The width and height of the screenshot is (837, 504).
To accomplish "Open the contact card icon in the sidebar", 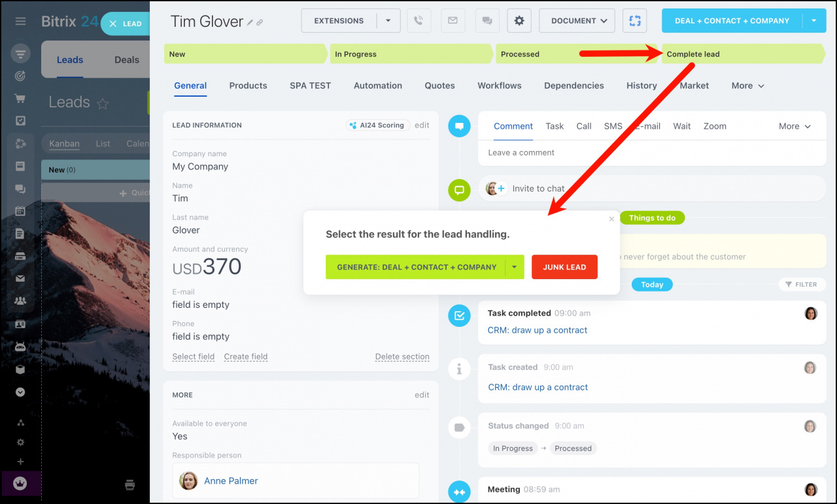I will 20,324.
